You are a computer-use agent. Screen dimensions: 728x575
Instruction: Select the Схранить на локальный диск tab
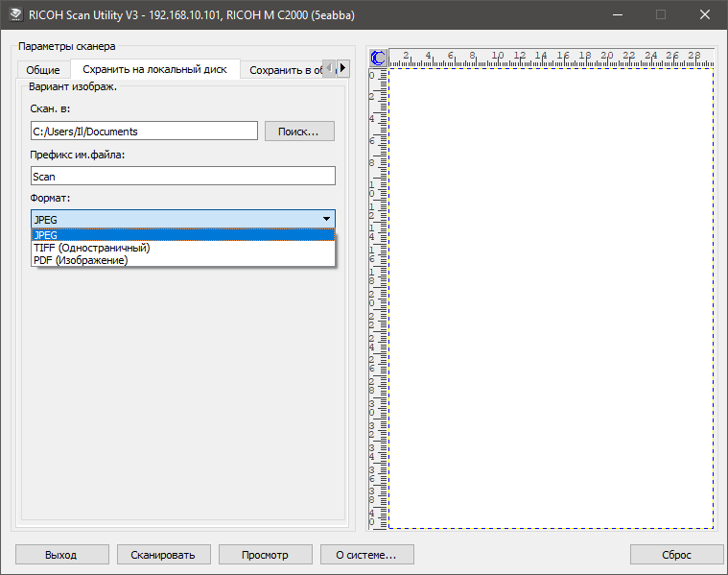(155, 69)
